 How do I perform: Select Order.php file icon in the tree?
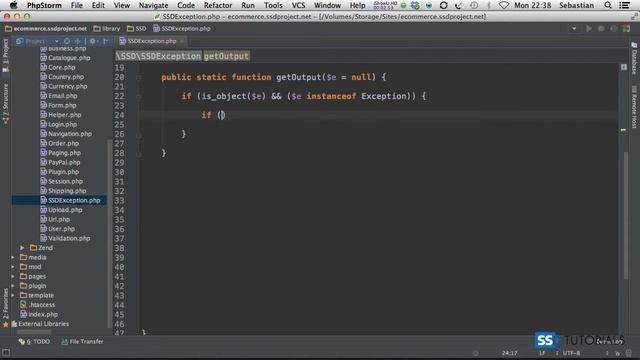pos(43,143)
